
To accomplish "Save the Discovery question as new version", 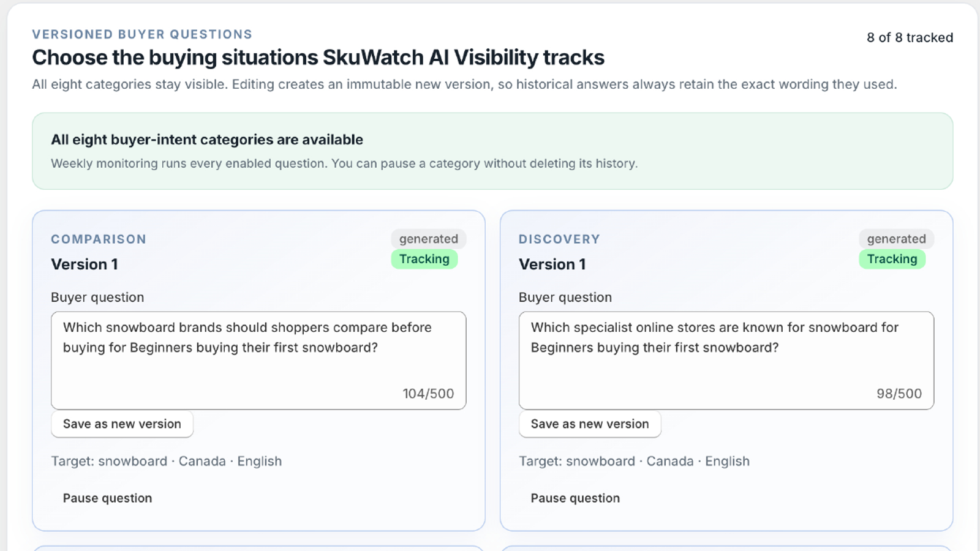I will pyautogui.click(x=590, y=424).
